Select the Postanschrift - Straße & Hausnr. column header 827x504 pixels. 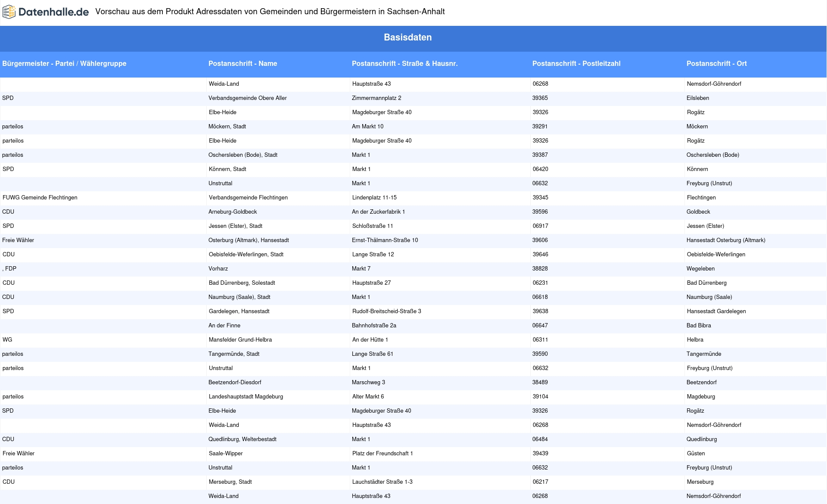(404, 64)
